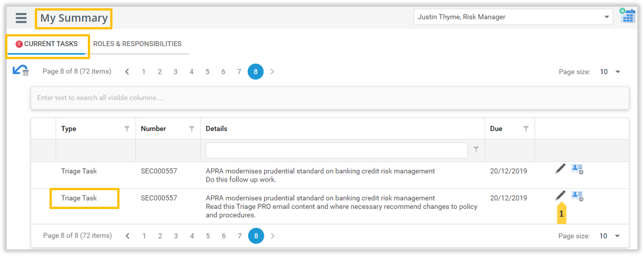Open the Type column filter

[127, 129]
